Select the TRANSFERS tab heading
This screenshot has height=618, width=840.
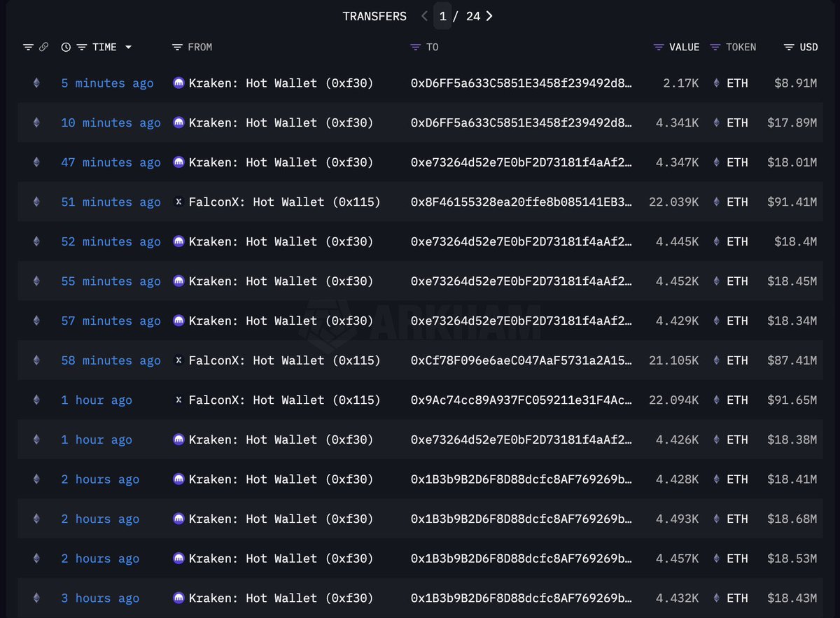point(374,15)
